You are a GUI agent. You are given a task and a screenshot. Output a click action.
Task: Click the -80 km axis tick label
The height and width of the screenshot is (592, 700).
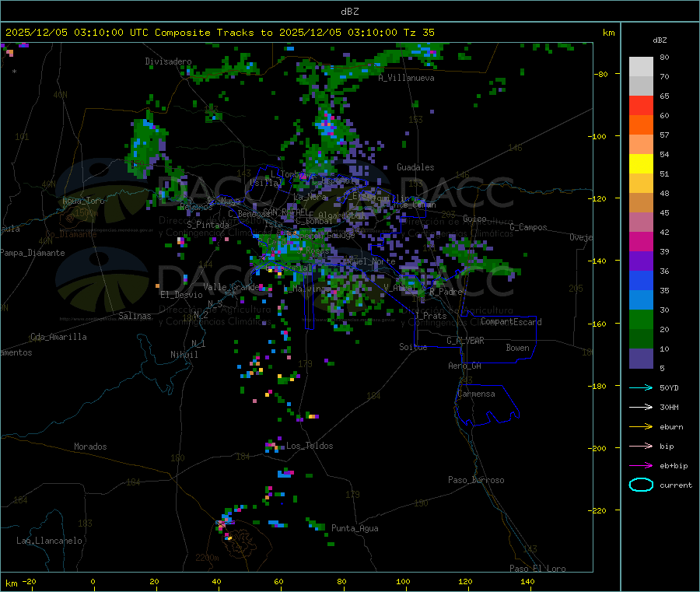pyautogui.click(x=601, y=74)
